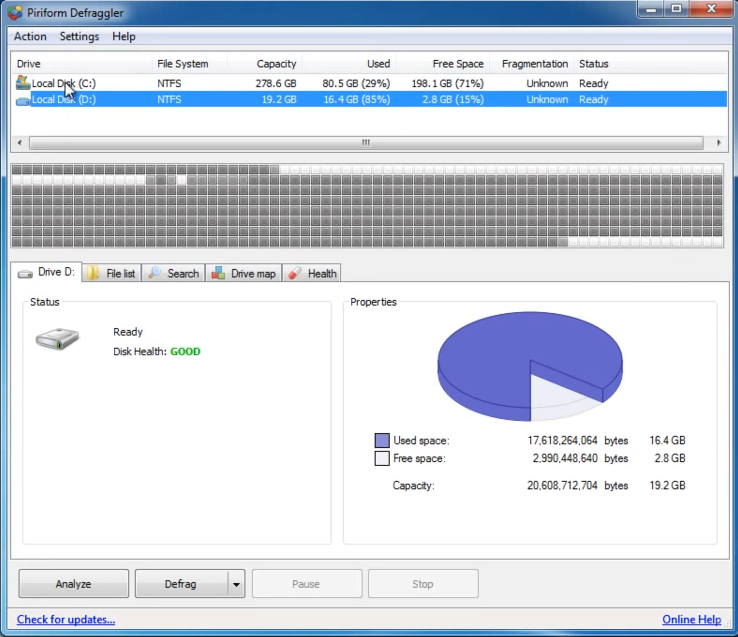Switch to the Drive map tab

[244, 273]
